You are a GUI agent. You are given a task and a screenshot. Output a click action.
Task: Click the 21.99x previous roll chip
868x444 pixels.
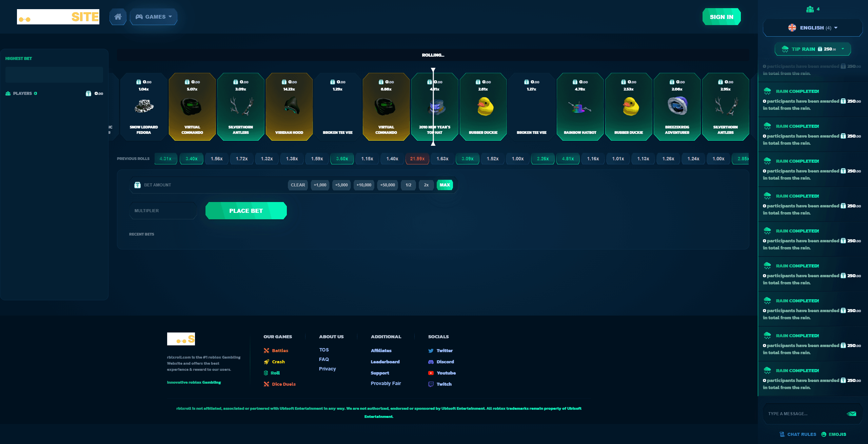pyautogui.click(x=417, y=159)
